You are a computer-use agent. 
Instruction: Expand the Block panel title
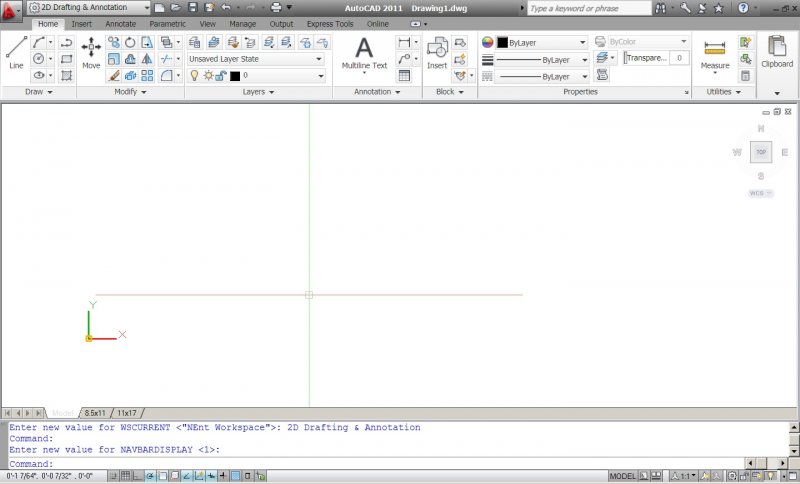point(449,92)
